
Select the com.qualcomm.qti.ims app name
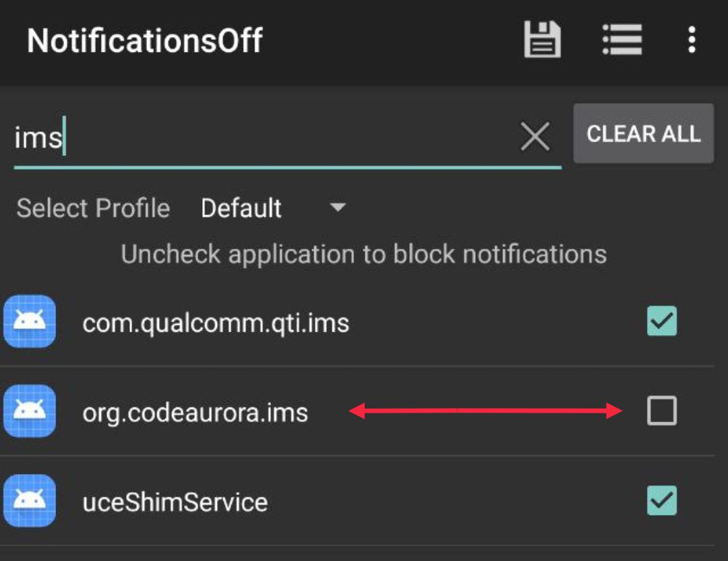[216, 324]
